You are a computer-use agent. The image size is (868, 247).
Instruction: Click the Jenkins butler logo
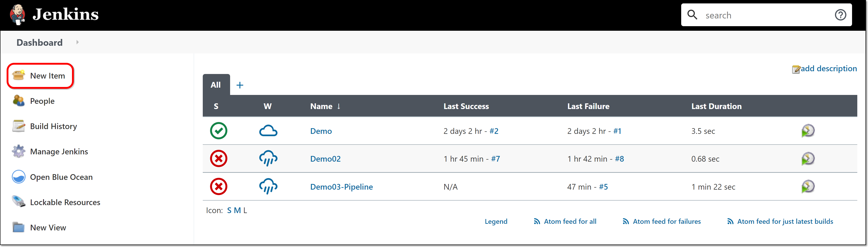[x=18, y=15]
